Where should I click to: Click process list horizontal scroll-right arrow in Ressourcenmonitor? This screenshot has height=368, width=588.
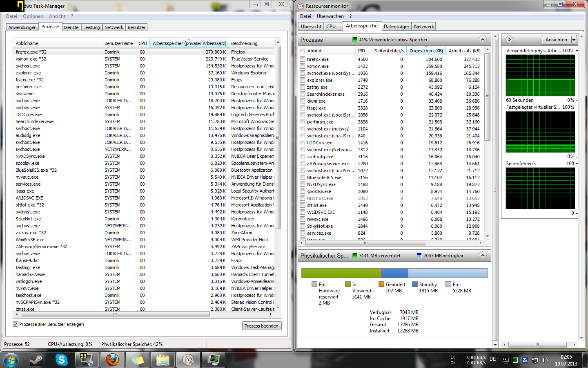[x=480, y=243]
